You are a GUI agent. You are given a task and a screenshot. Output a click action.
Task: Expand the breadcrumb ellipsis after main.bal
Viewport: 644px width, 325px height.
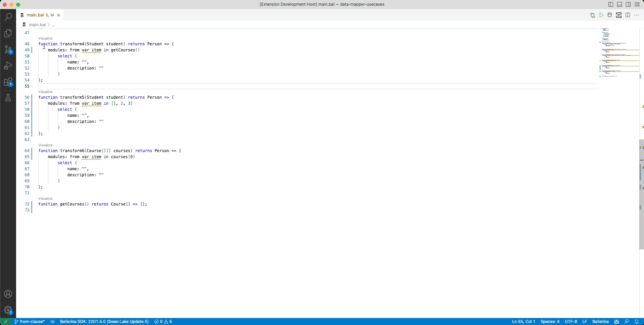53,25
